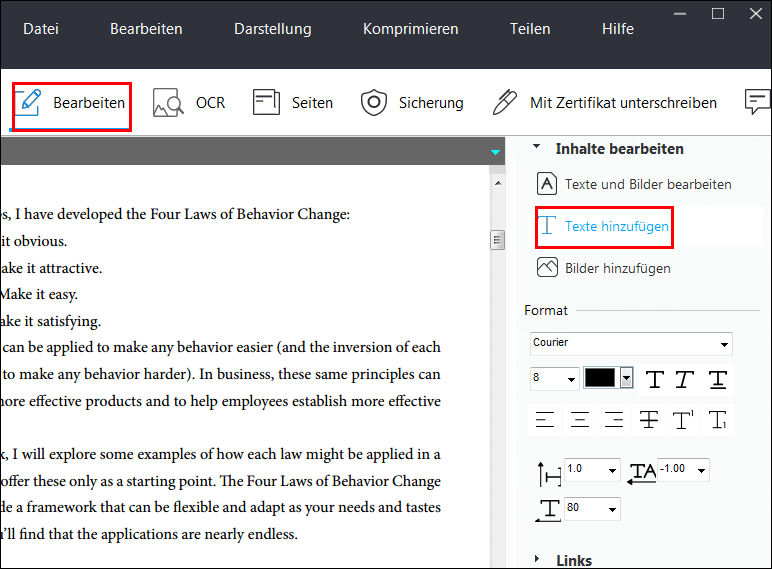
Task: Click the scrollbar up arrow
Action: tap(498, 183)
